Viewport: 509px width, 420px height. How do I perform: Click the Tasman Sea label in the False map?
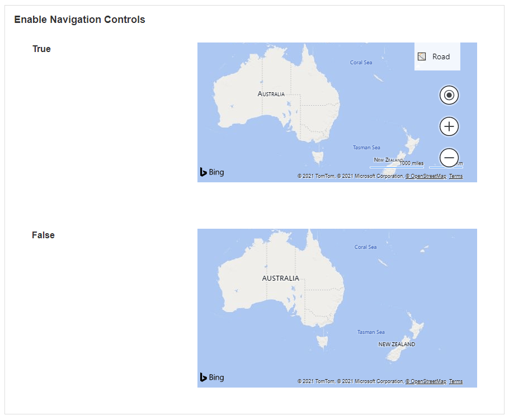pos(371,332)
